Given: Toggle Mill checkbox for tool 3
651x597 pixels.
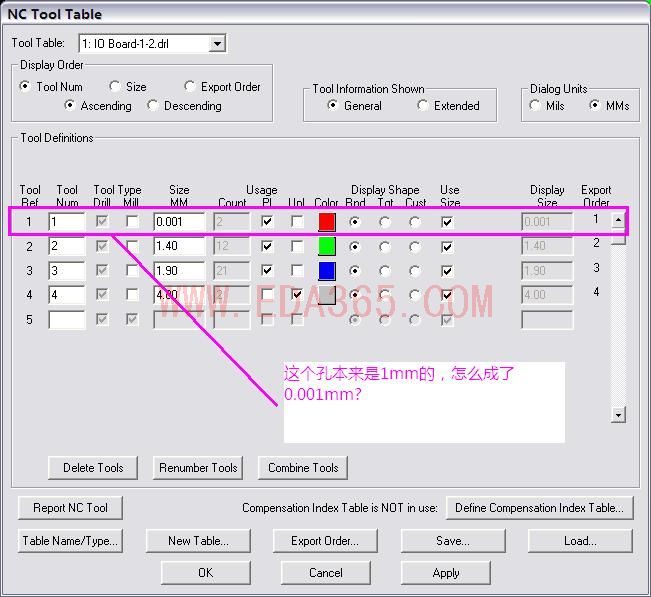Looking at the screenshot, I should (x=132, y=271).
